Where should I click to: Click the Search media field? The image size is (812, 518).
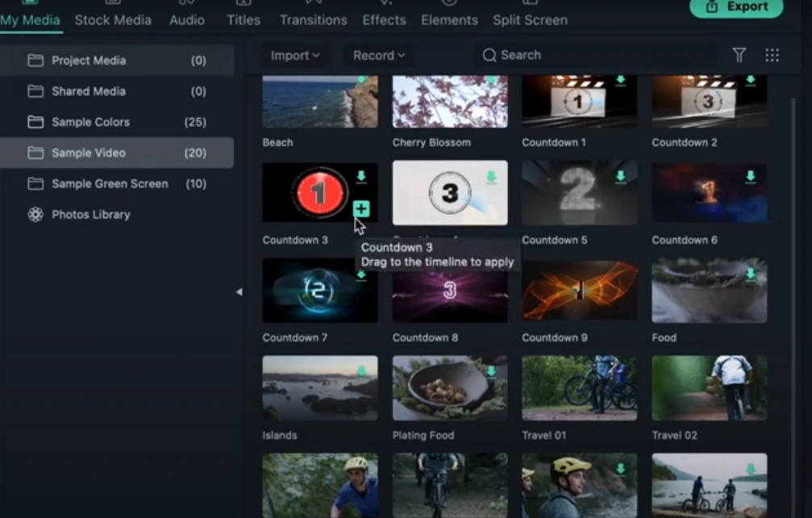tap(596, 55)
